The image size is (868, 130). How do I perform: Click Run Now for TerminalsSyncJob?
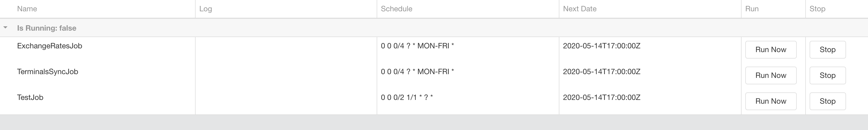pyautogui.click(x=771, y=75)
